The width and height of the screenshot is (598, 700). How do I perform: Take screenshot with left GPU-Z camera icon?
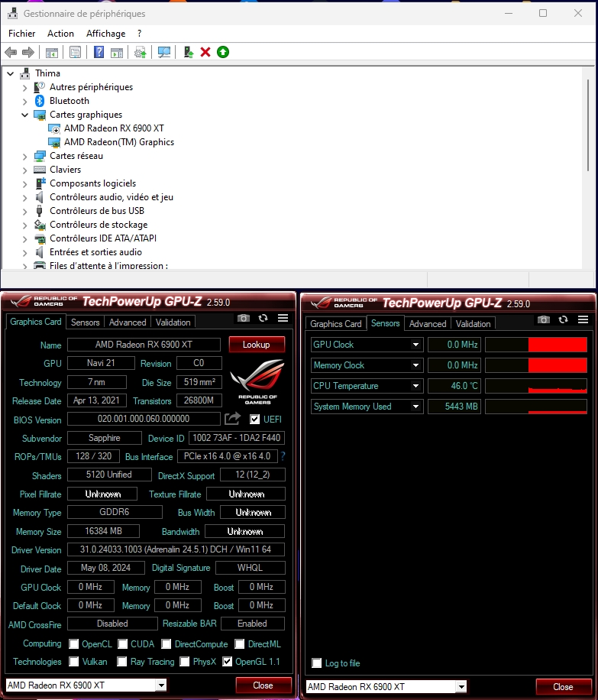(244, 318)
